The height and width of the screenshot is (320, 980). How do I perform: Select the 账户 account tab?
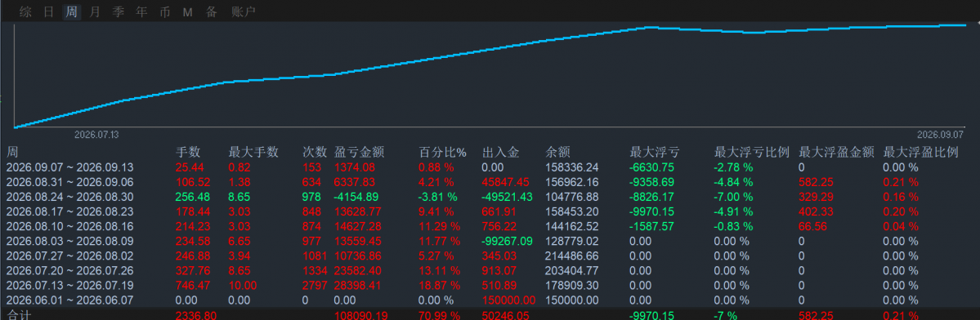pos(243,12)
